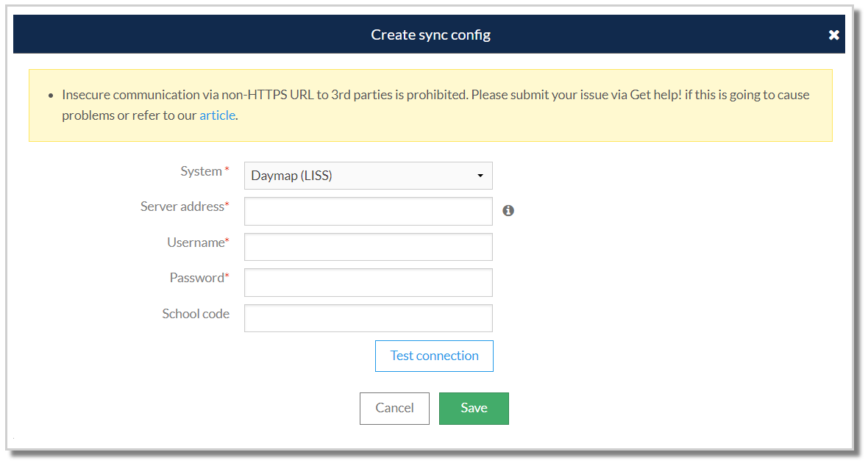Click the Password label text
Image resolution: width=868 pixels, height=463 pixels.
197,278
